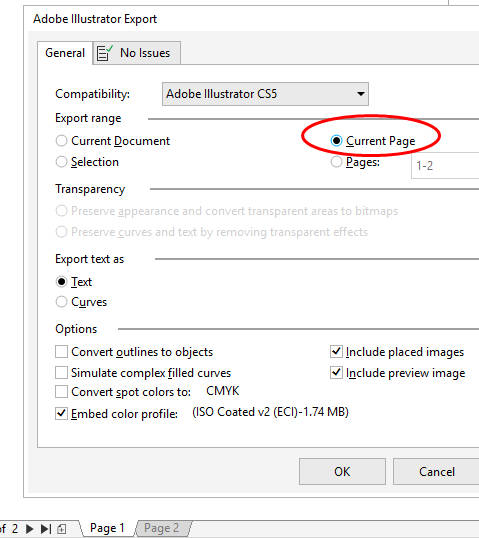The height and width of the screenshot is (538, 479).
Task: Click the Pages range input field
Action: coord(445,166)
